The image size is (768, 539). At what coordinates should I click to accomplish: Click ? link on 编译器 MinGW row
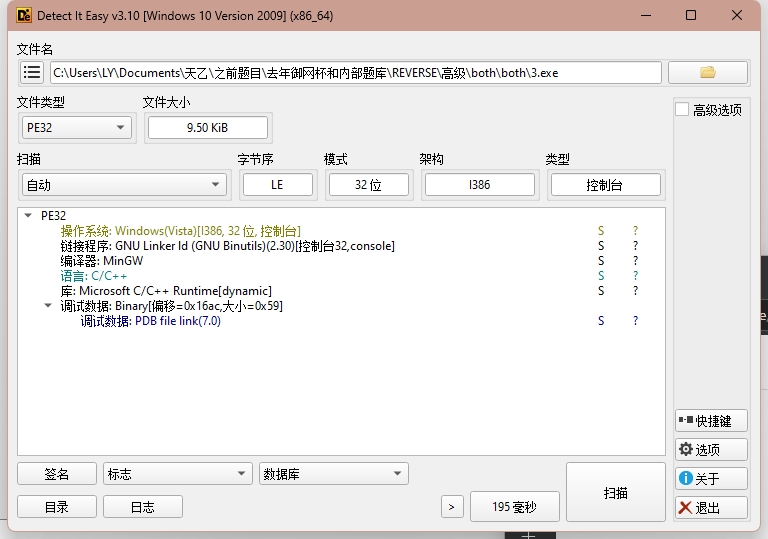pos(635,261)
